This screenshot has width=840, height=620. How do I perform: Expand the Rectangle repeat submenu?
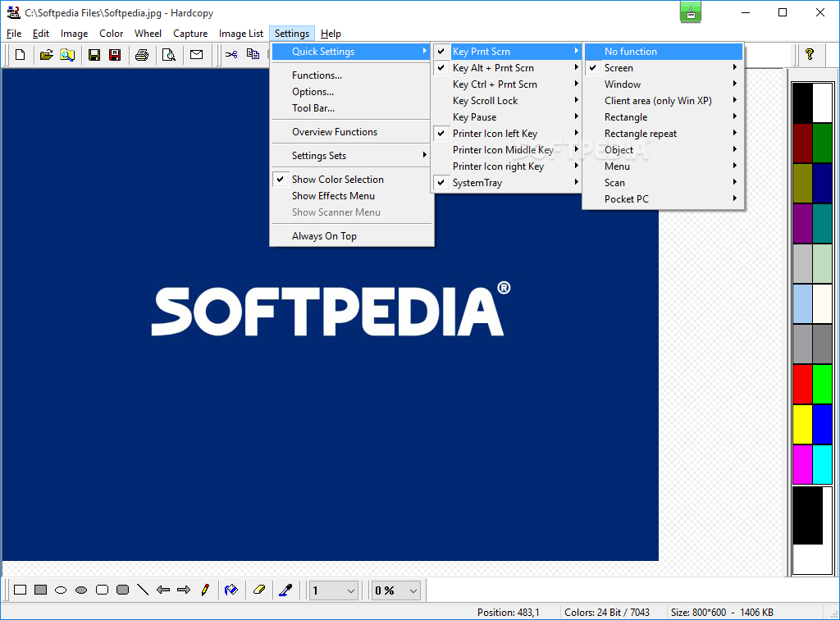(x=663, y=134)
